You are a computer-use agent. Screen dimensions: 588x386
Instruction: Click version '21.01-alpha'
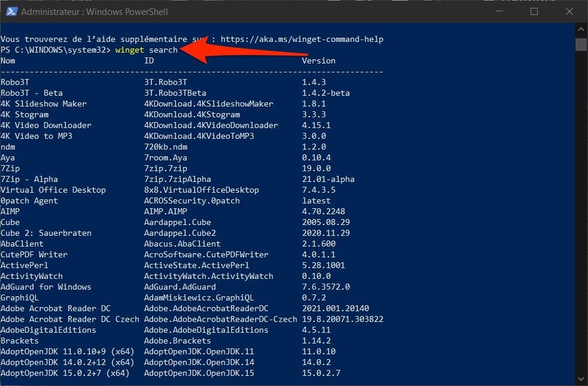(328, 180)
